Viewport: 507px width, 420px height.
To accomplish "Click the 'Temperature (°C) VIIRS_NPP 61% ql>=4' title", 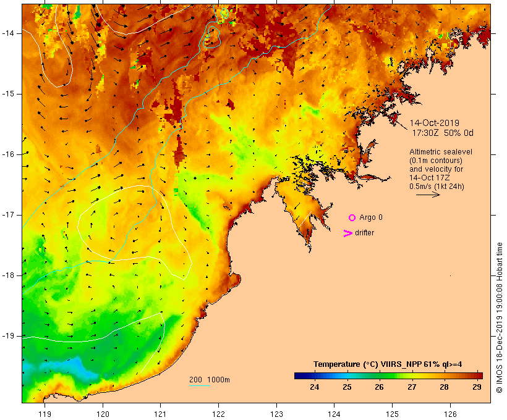I will 388,364.
